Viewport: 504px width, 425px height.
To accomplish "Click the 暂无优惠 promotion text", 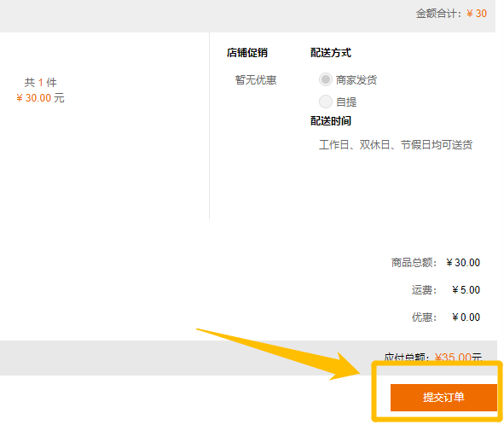I will [x=256, y=79].
